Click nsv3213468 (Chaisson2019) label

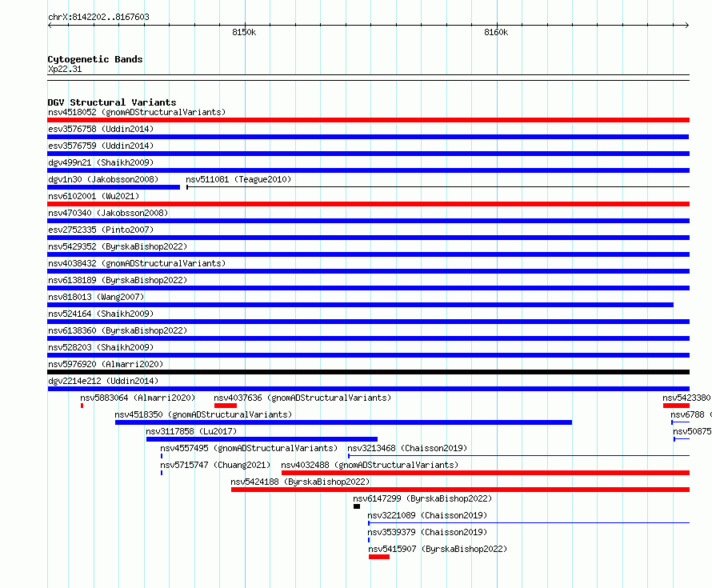coord(407,448)
